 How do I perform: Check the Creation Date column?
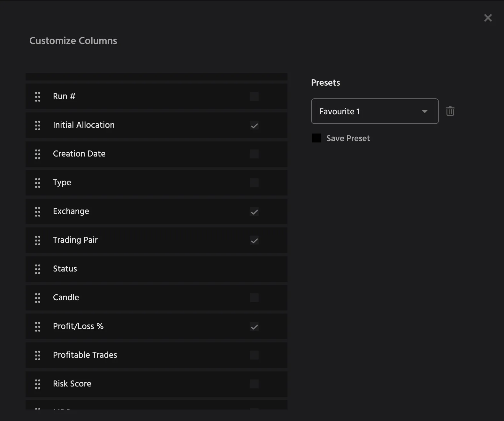coord(254,154)
